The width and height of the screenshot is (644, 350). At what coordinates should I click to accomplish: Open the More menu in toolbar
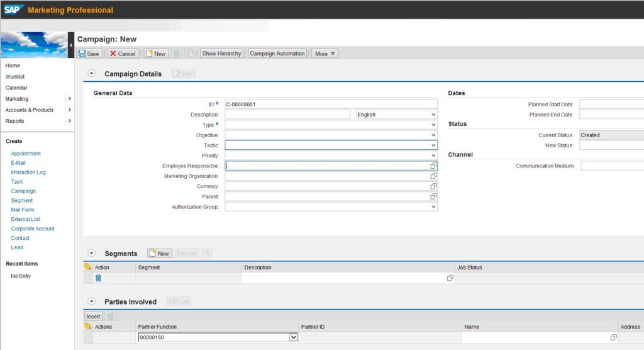pyautogui.click(x=325, y=54)
